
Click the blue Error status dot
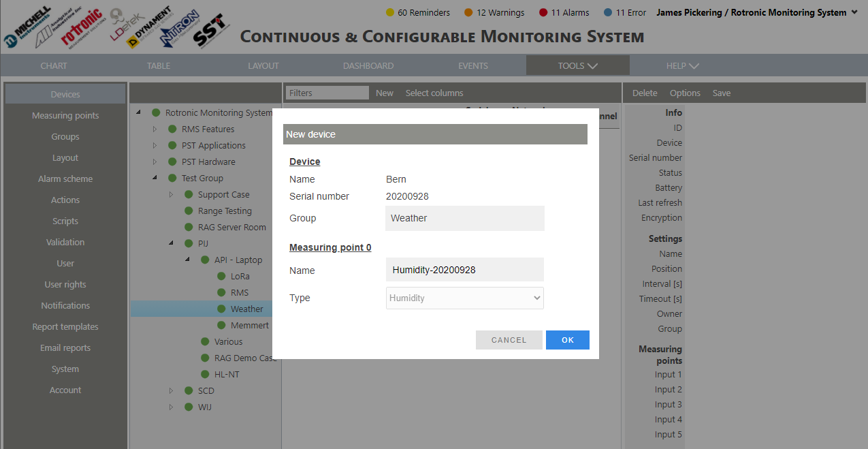(608, 12)
